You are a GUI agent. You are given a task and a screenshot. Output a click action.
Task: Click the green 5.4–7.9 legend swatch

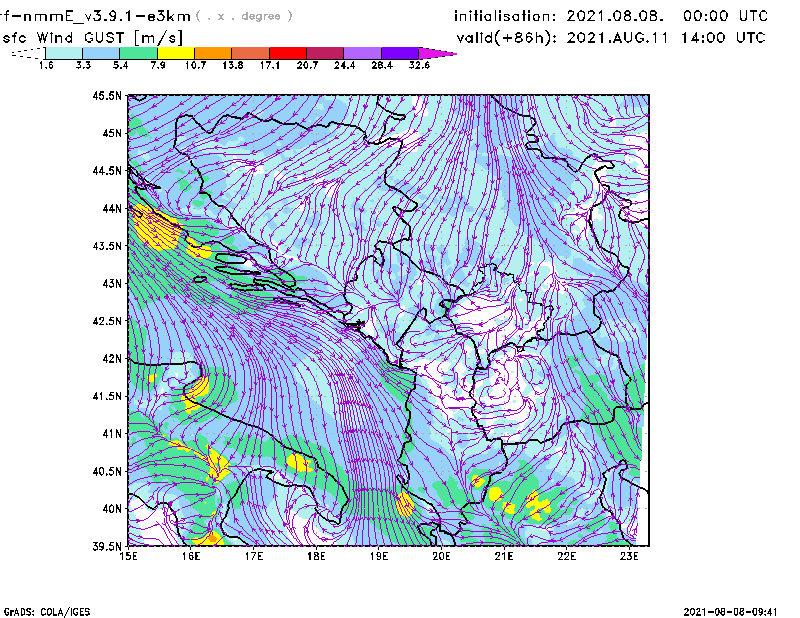pos(139,53)
